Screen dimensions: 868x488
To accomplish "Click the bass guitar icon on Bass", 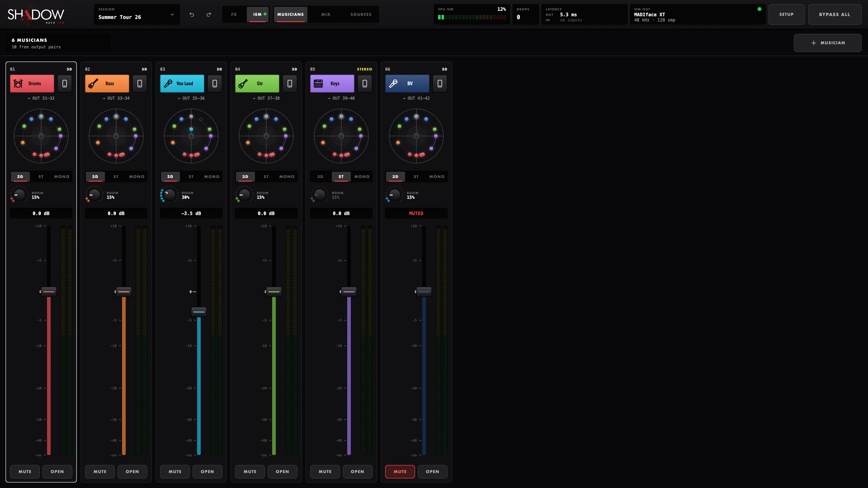I will click(93, 84).
